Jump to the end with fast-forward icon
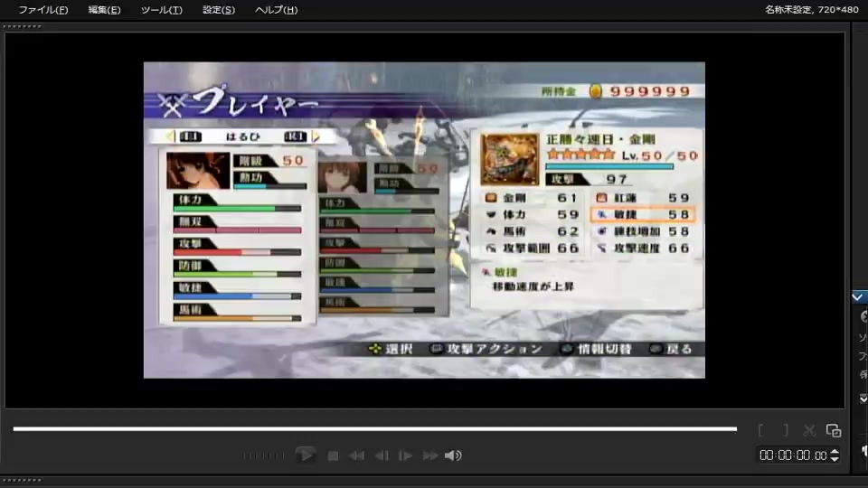The image size is (868, 488). coord(430,455)
